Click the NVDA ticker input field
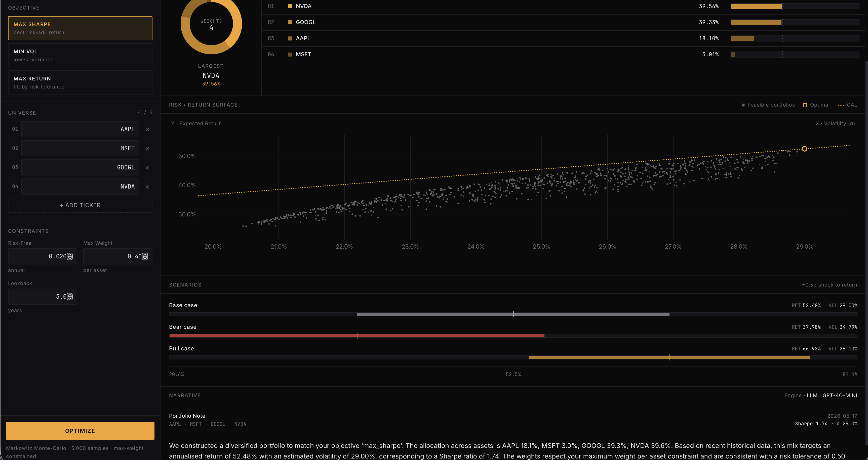The height and width of the screenshot is (460, 868). (x=80, y=187)
